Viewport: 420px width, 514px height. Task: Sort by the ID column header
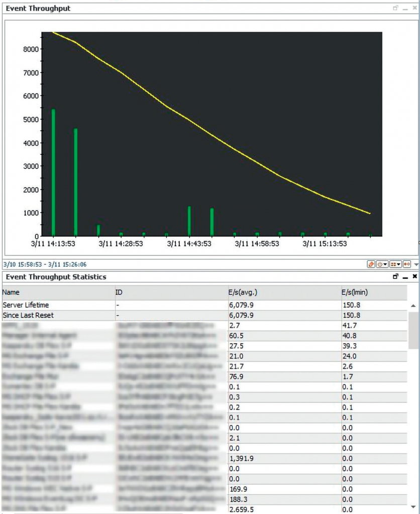click(x=171, y=292)
